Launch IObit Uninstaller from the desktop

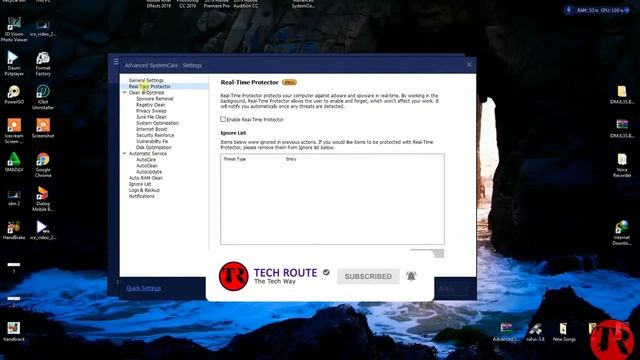pos(43,97)
